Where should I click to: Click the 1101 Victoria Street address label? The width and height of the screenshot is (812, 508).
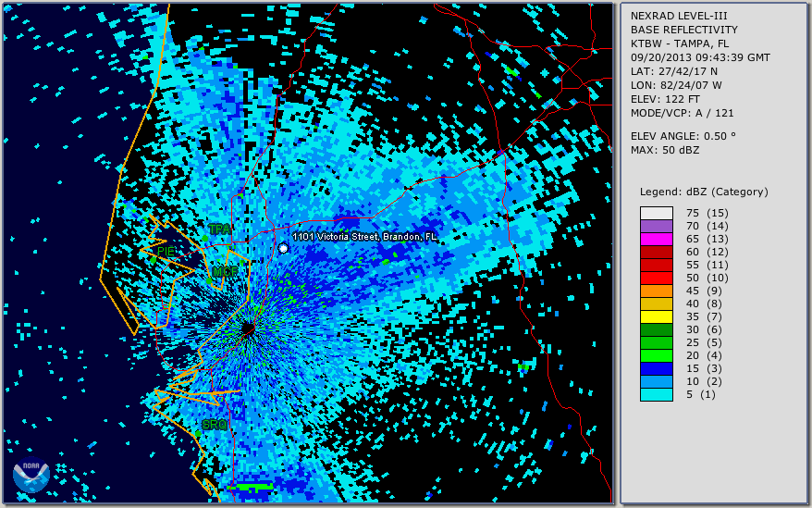tap(364, 237)
